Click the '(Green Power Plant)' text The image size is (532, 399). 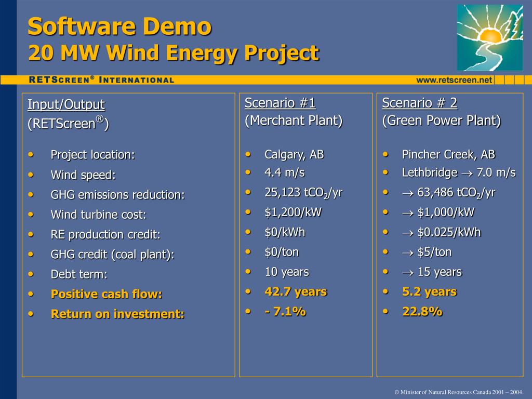[442, 121]
